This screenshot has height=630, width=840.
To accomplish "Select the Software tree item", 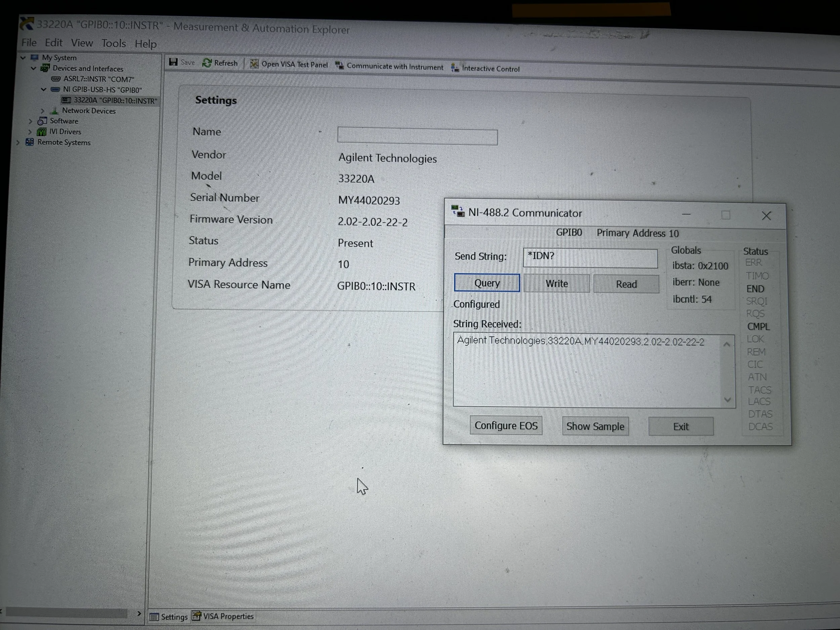I will pos(64,121).
